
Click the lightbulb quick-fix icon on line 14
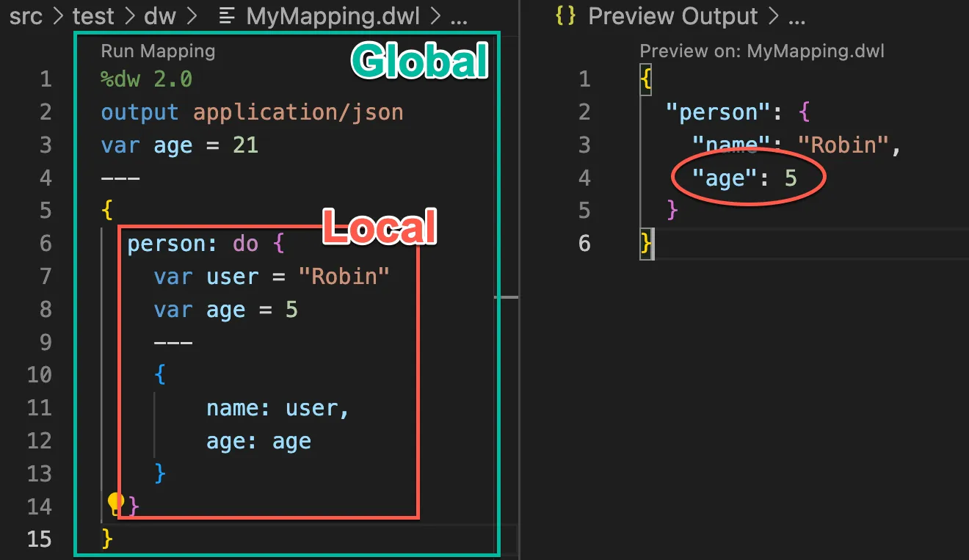point(115,503)
